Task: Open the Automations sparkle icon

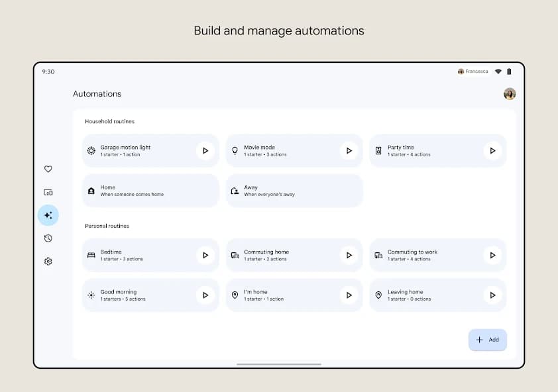Action: tap(48, 215)
